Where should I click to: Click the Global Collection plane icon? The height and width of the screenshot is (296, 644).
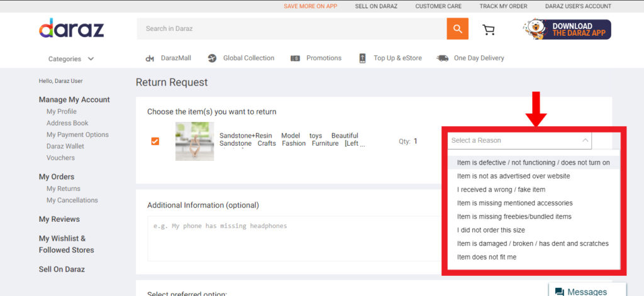coord(212,58)
